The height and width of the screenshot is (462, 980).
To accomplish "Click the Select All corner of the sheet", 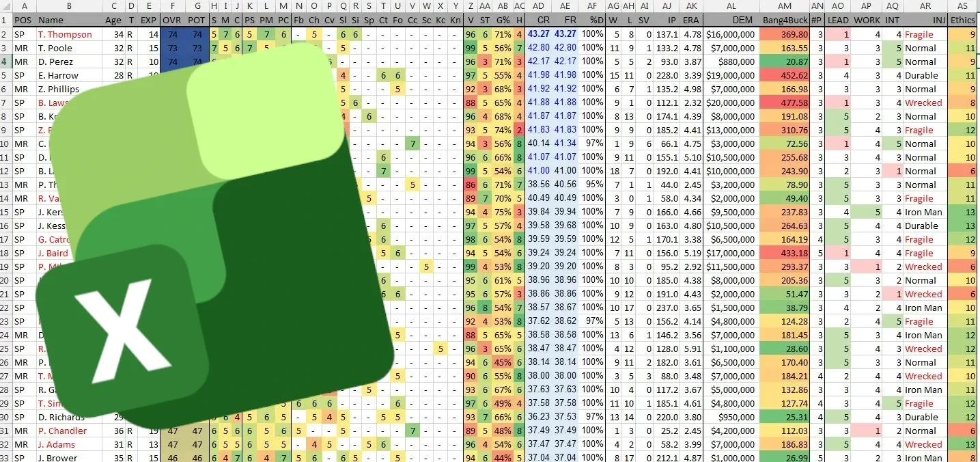I will click(x=5, y=6).
